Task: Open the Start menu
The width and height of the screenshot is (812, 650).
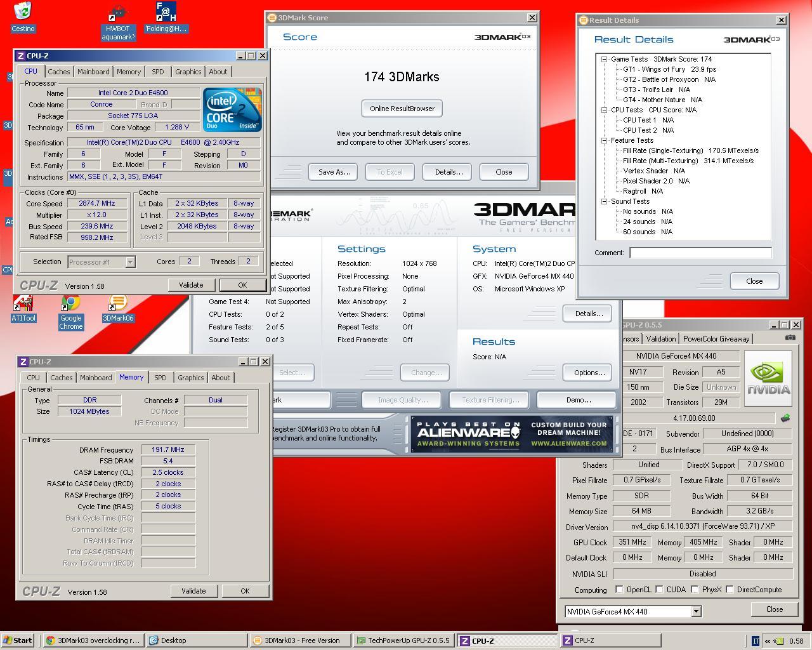Action: (17, 640)
